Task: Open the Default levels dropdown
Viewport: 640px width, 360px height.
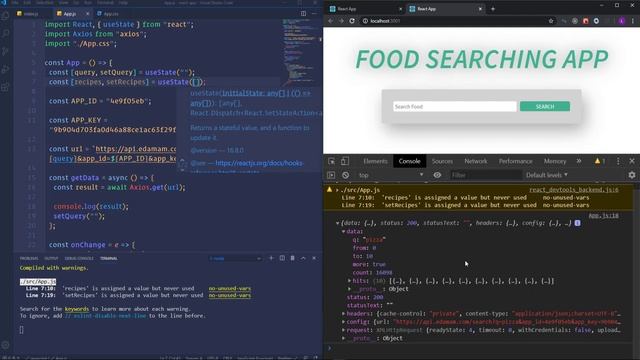Action: pos(547,175)
